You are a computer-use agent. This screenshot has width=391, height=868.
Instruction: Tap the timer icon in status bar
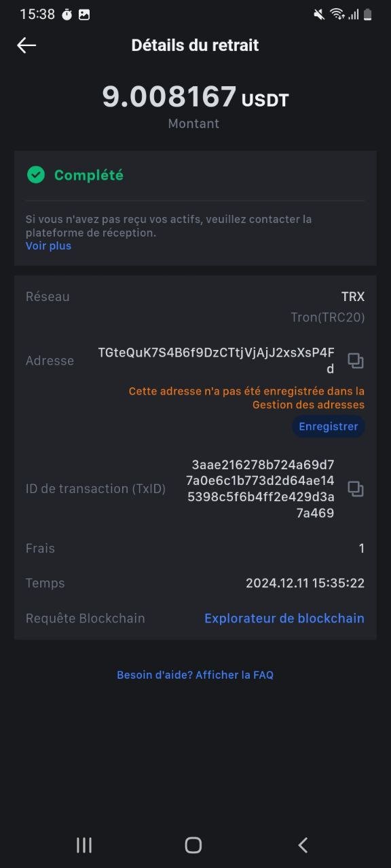(x=67, y=14)
